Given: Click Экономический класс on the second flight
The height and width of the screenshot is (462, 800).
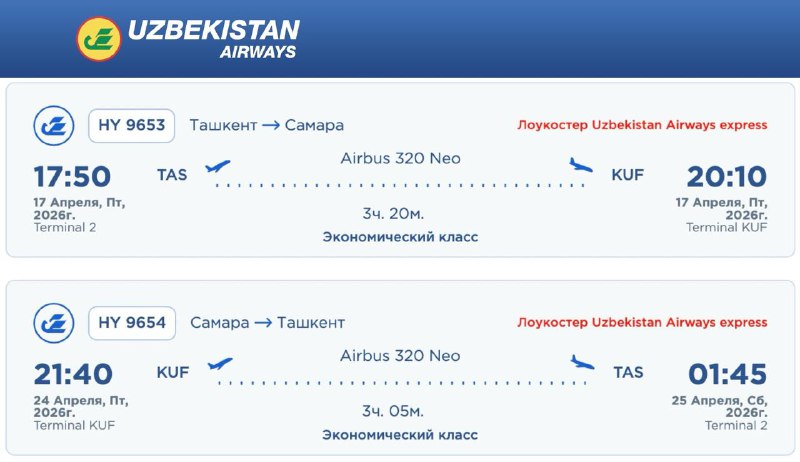Looking at the screenshot, I should point(400,435).
